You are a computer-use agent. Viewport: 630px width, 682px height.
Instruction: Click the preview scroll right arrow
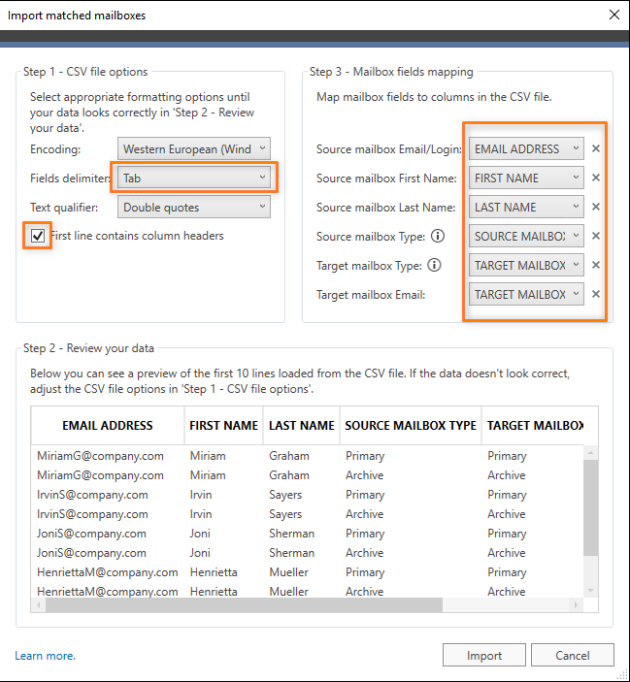point(576,605)
